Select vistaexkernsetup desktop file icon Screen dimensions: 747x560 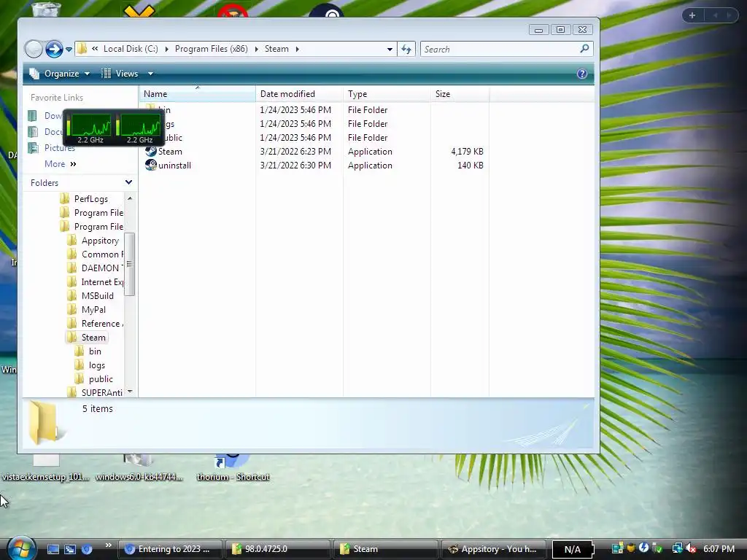(x=46, y=467)
